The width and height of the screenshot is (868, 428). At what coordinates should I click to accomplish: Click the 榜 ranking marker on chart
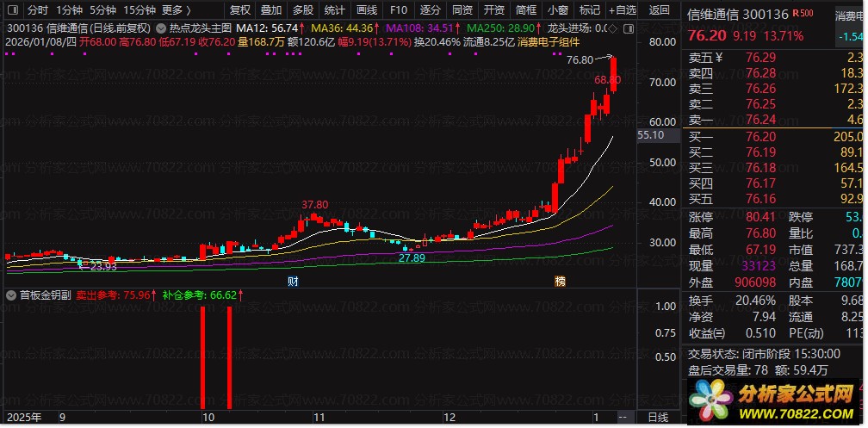[x=561, y=282]
